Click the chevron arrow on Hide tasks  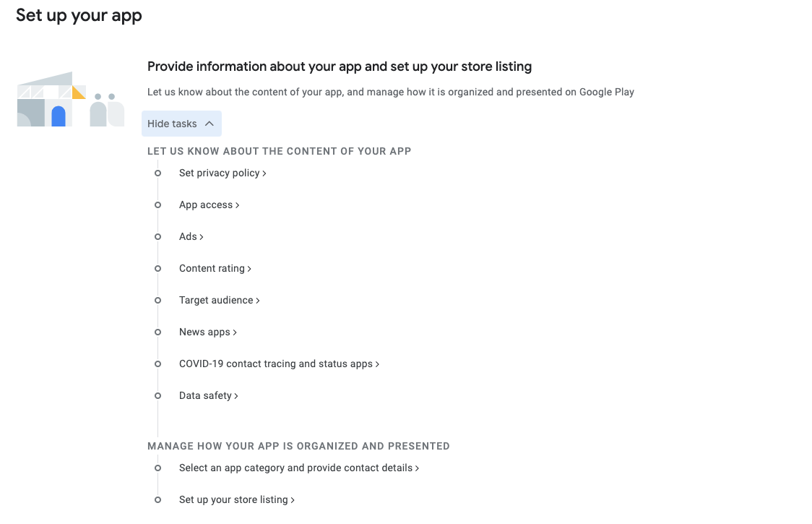[x=210, y=124]
